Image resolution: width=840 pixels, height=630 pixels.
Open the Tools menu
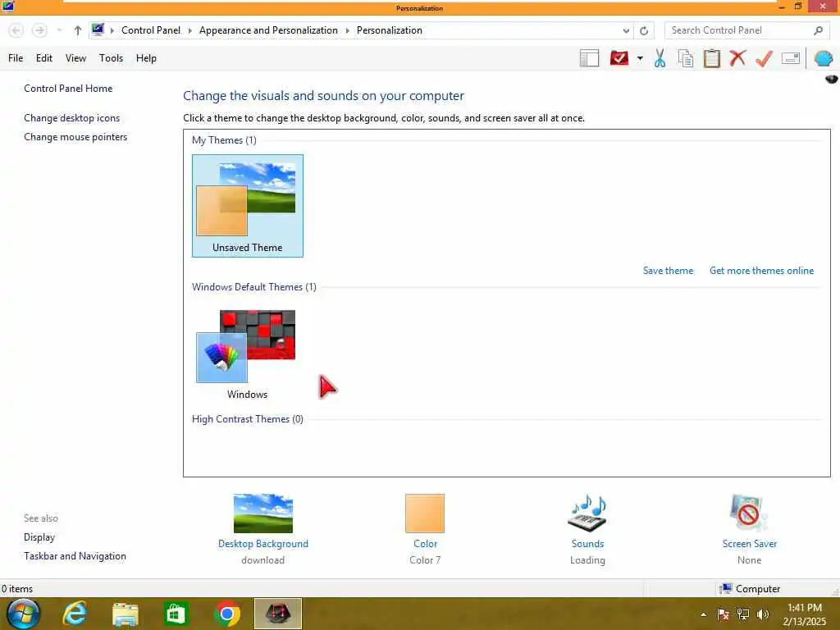tap(111, 58)
